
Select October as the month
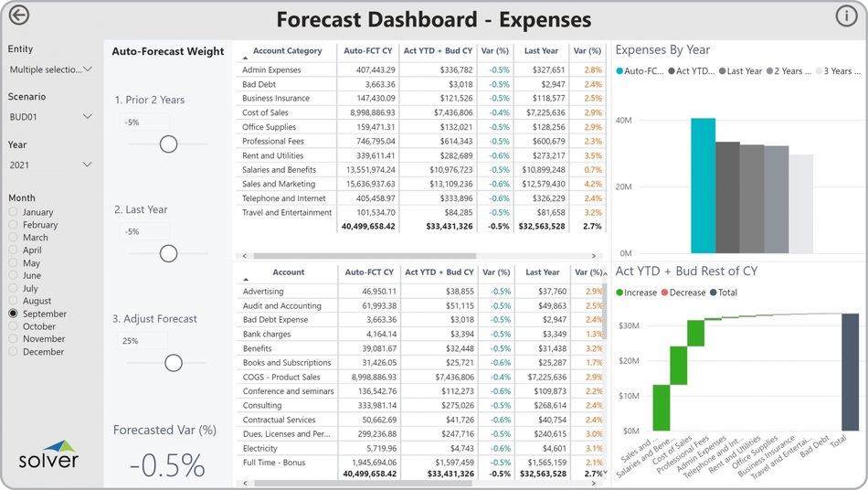(14, 326)
